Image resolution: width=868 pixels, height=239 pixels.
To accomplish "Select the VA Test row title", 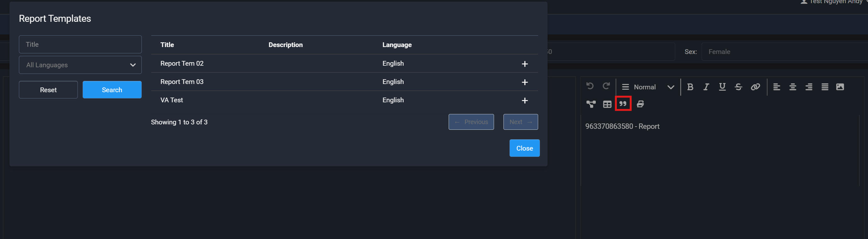I will 171,100.
